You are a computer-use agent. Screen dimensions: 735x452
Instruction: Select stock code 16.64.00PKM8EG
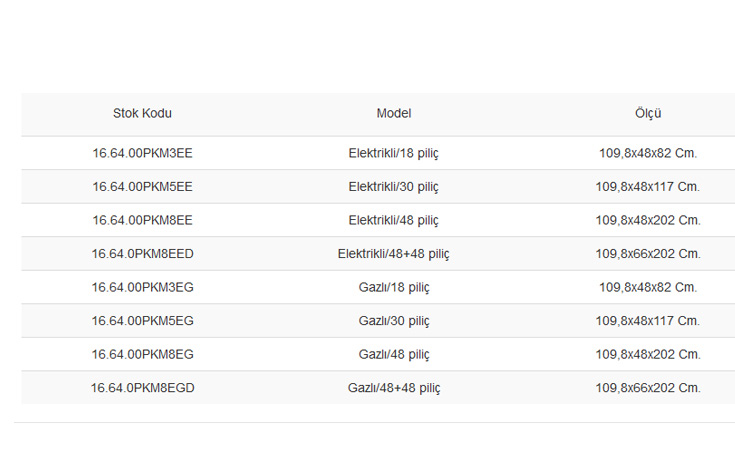[142, 354]
